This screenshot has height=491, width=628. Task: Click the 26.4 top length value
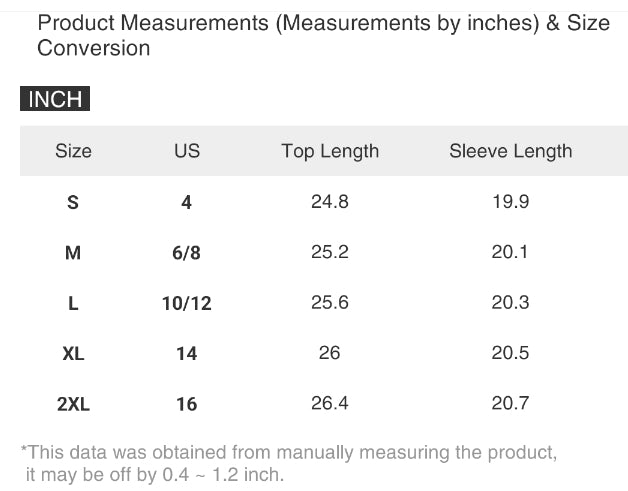point(330,403)
